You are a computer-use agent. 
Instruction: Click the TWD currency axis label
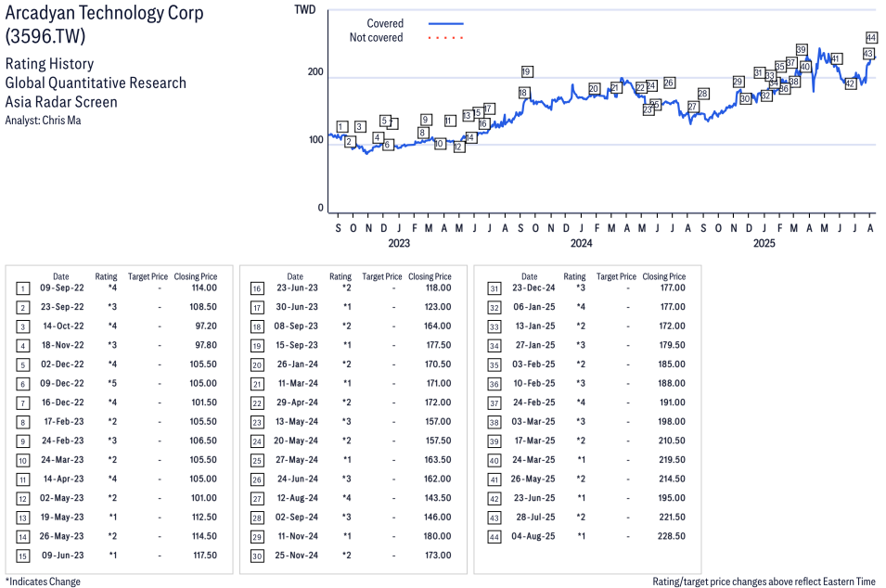click(x=304, y=9)
